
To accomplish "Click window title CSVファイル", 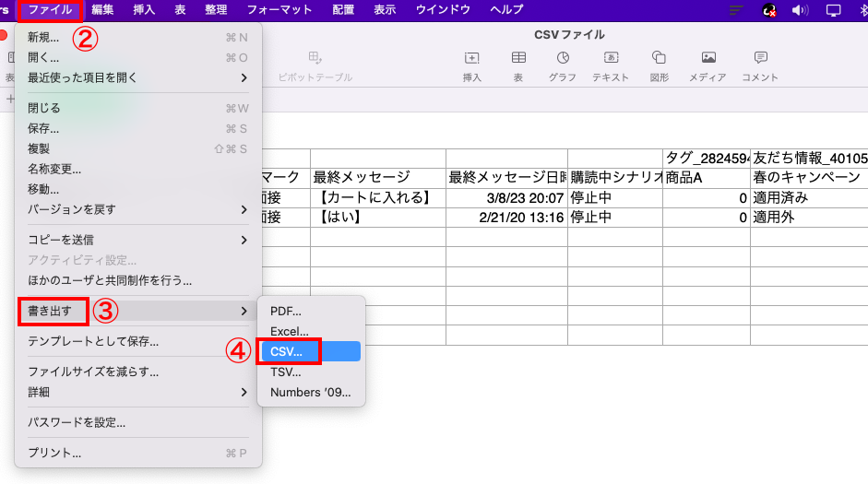I will pos(569,34).
